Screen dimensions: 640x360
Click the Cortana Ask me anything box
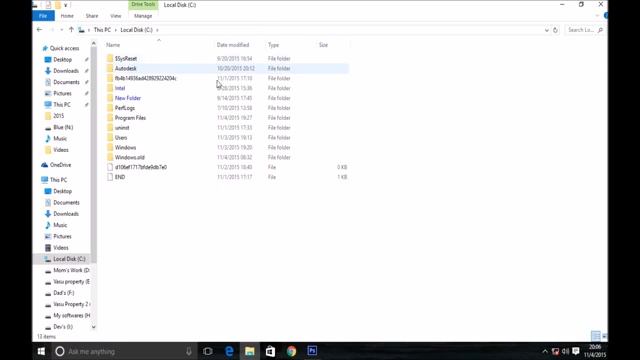[x=124, y=351]
